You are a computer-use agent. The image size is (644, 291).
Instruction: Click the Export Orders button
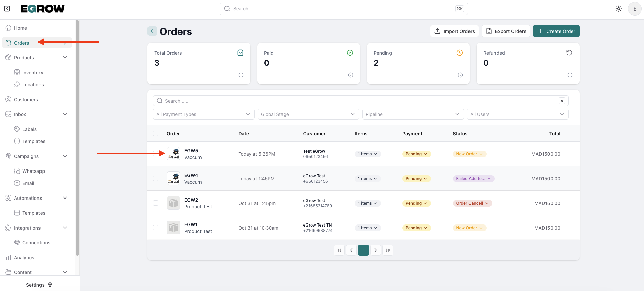pos(506,31)
